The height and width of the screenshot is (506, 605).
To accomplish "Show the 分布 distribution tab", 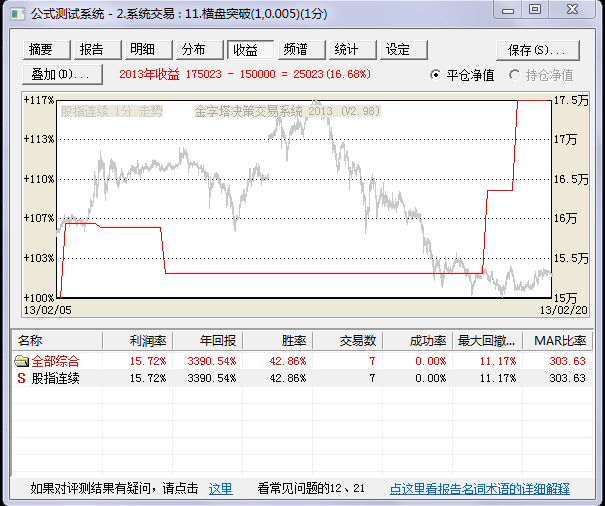I will (x=199, y=50).
